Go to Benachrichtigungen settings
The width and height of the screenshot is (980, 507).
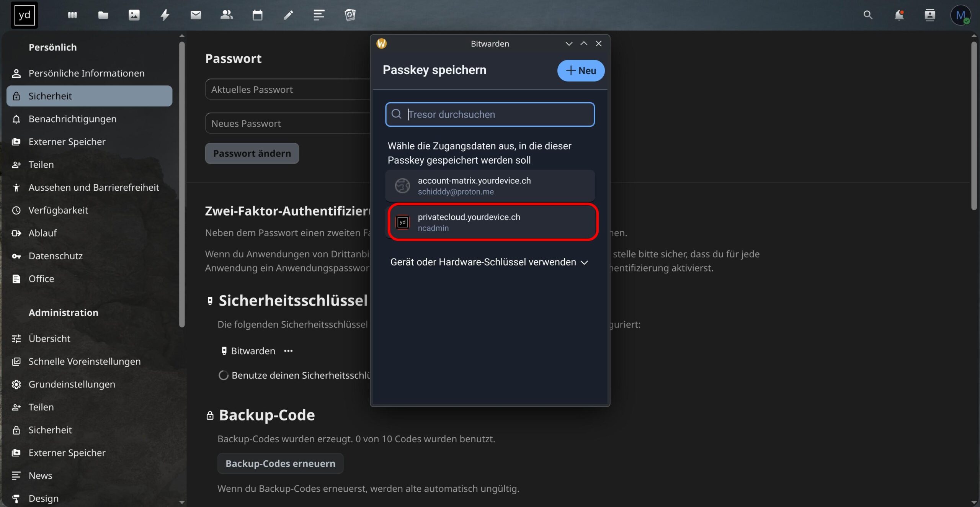tap(72, 119)
